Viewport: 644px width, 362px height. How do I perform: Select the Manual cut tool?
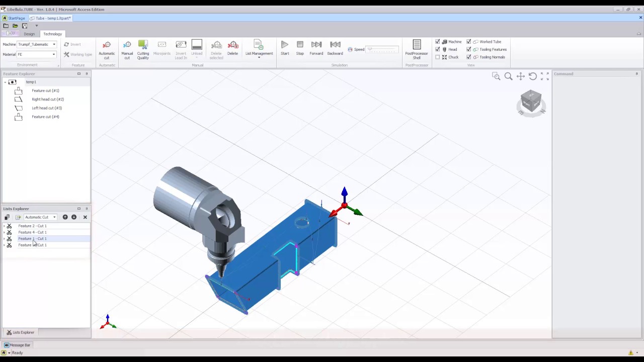tap(127, 50)
